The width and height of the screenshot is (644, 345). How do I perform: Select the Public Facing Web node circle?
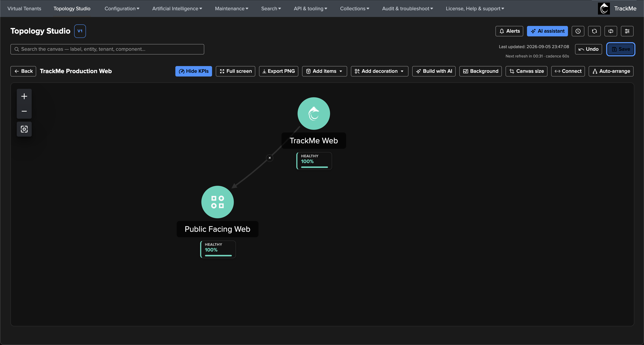coord(217,202)
